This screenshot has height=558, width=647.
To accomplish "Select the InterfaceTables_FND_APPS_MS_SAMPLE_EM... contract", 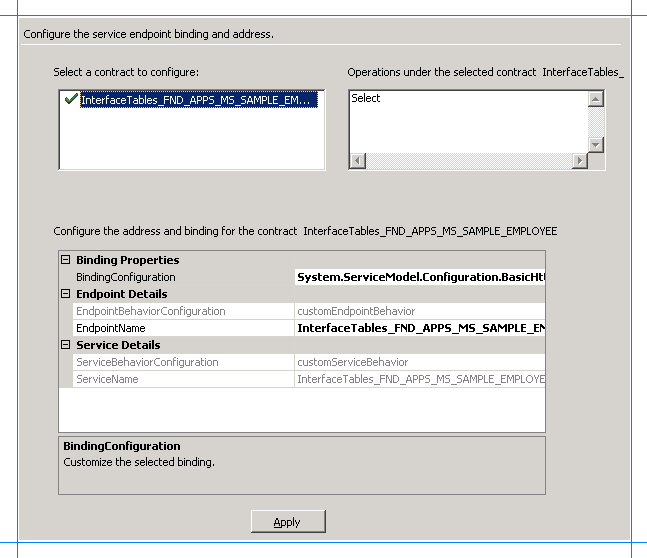I will 199,100.
